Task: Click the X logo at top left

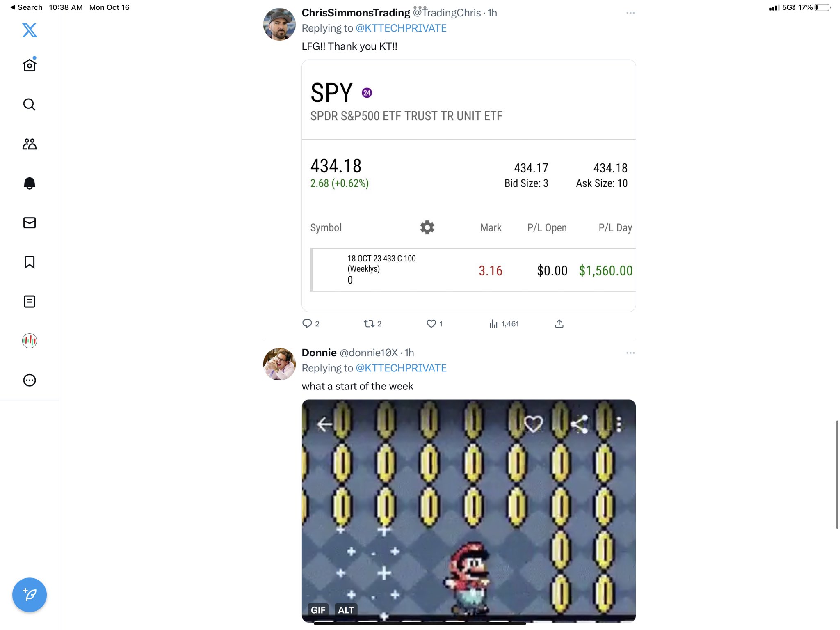Action: (x=30, y=30)
